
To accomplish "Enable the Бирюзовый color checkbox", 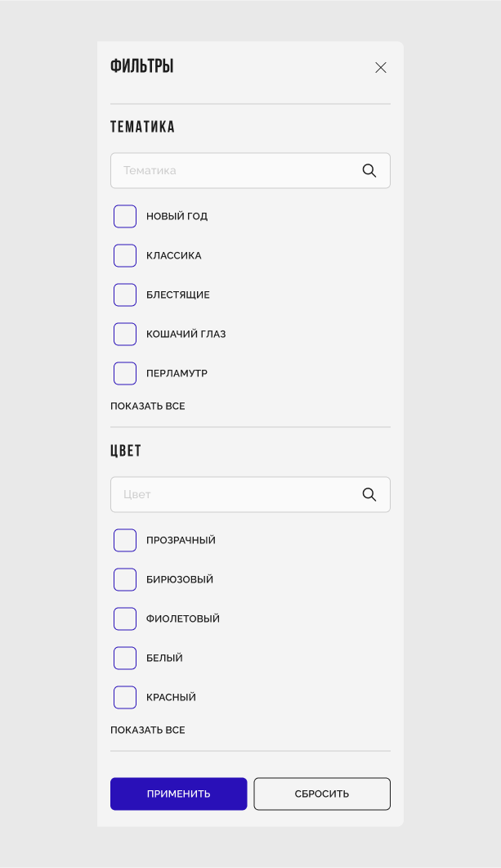I will pos(125,580).
